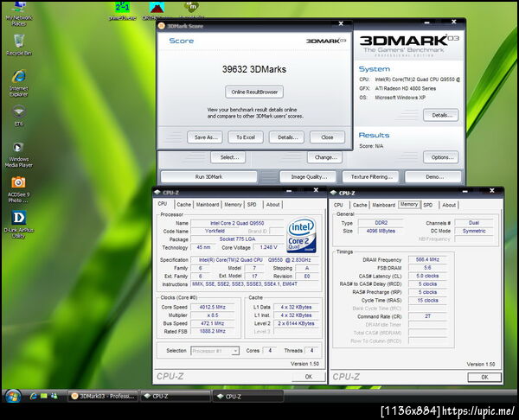This screenshot has height=420, width=519.
Task: Click right CPU-Z window title icon
Action: (x=334, y=193)
